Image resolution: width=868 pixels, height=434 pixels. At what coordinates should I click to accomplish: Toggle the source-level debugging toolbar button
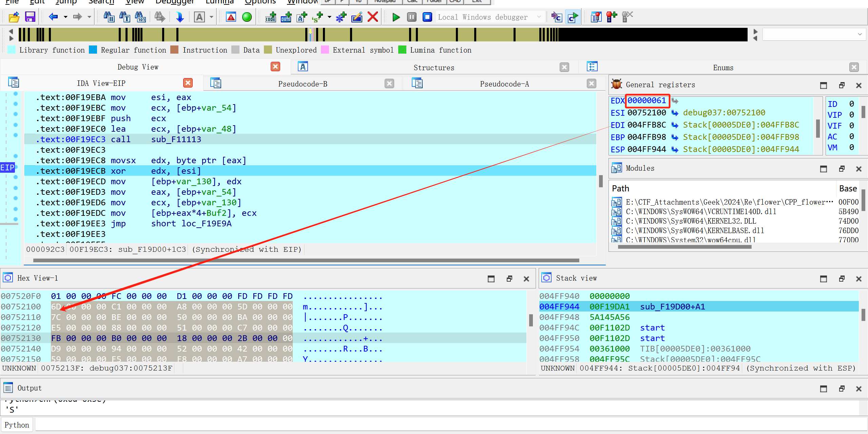[x=573, y=17]
